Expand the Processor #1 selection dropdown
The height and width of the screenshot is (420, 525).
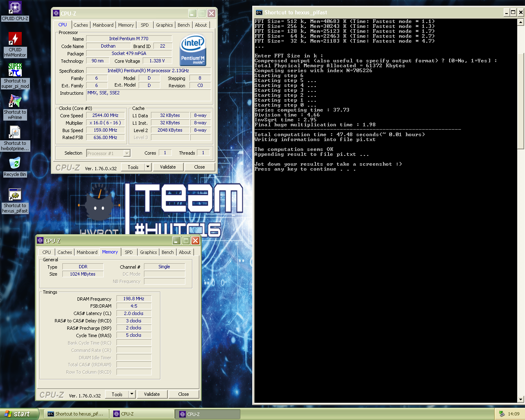[x=127, y=153]
